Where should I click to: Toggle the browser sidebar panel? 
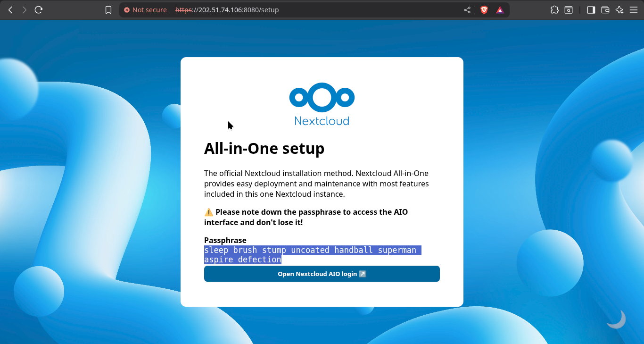coord(591,10)
